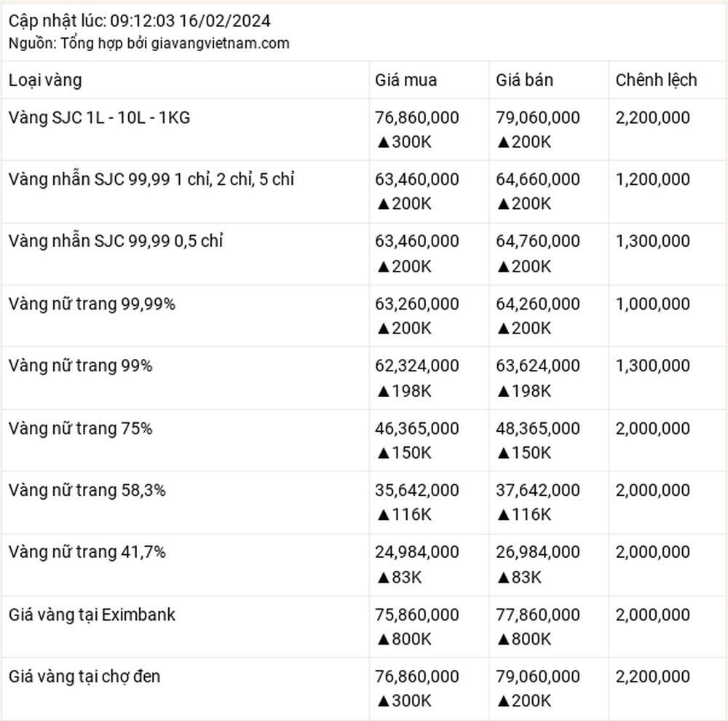Image resolution: width=728 pixels, height=721 pixels.
Task: Click the up triangle beside 83K under 26,984,000
Action: (503, 578)
